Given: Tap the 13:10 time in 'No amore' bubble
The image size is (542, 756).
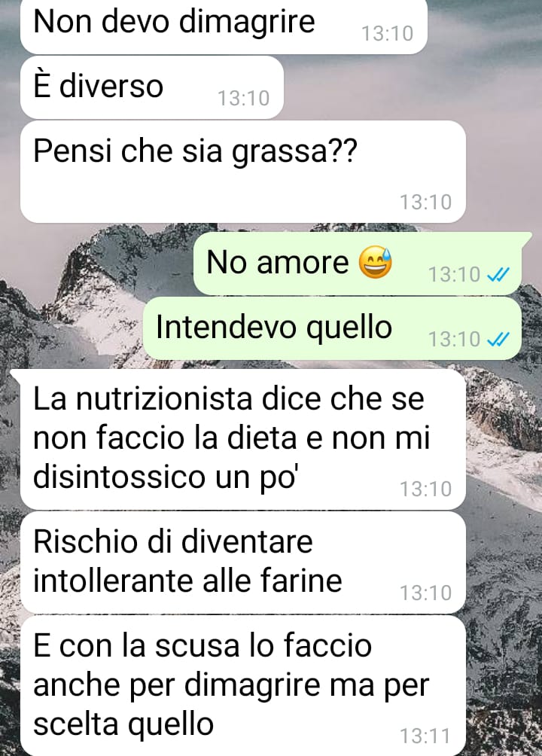Looking at the screenshot, I should 454,275.
